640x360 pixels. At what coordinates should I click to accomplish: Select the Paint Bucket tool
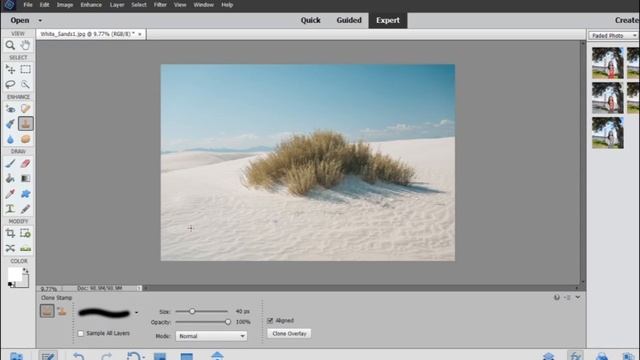[x=10, y=178]
